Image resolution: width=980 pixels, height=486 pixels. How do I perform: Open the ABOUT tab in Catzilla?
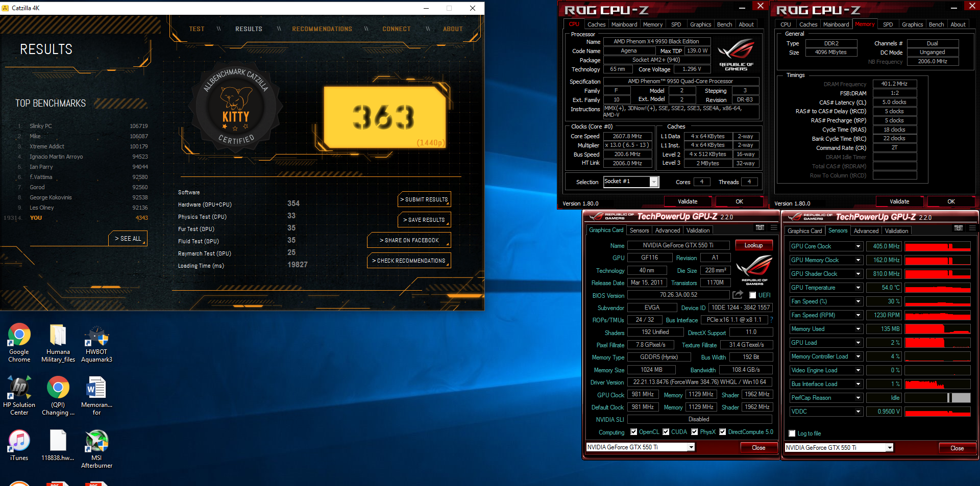[453, 29]
